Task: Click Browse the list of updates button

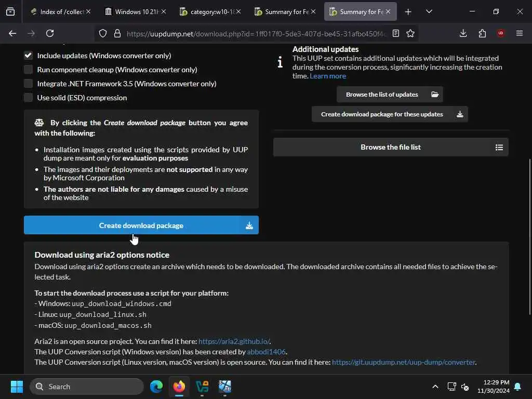Action: pyautogui.click(x=390, y=95)
